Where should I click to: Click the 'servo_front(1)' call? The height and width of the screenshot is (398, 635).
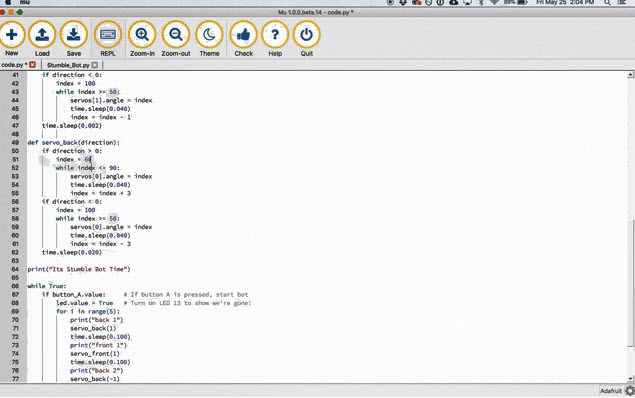pyautogui.click(x=95, y=354)
